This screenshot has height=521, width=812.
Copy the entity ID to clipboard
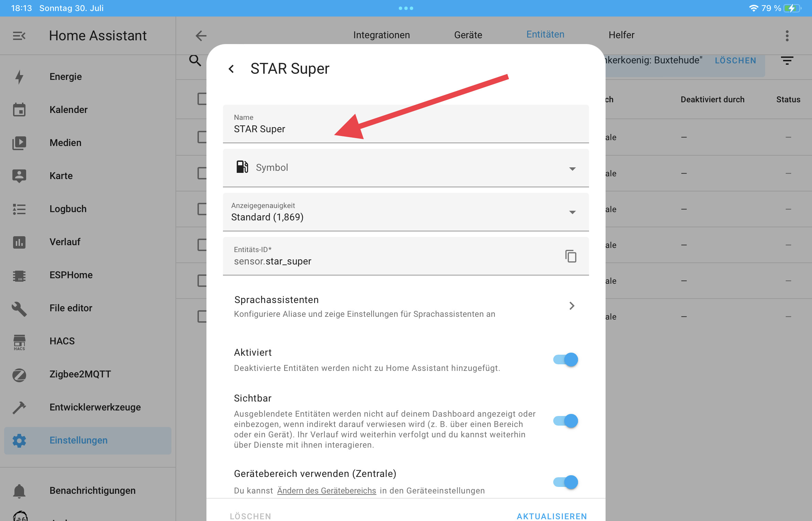point(571,256)
